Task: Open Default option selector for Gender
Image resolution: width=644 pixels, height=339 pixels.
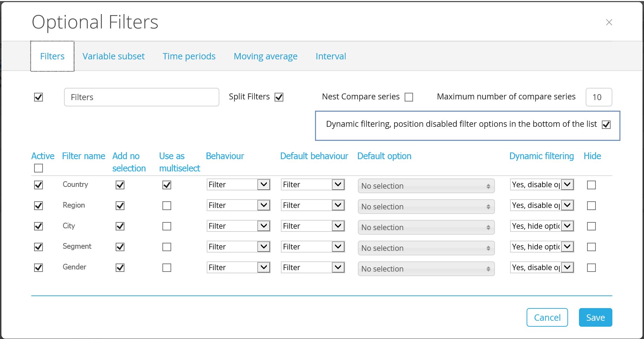Action: [426, 269]
